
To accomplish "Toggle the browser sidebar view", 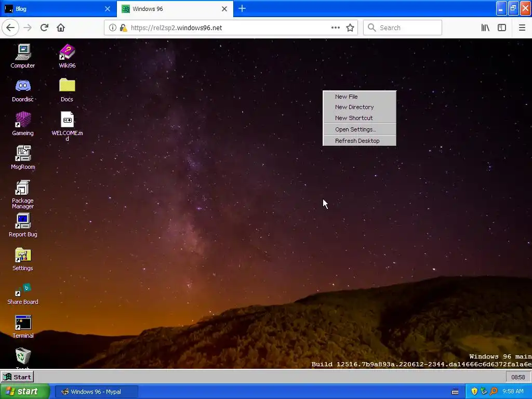I will click(502, 28).
